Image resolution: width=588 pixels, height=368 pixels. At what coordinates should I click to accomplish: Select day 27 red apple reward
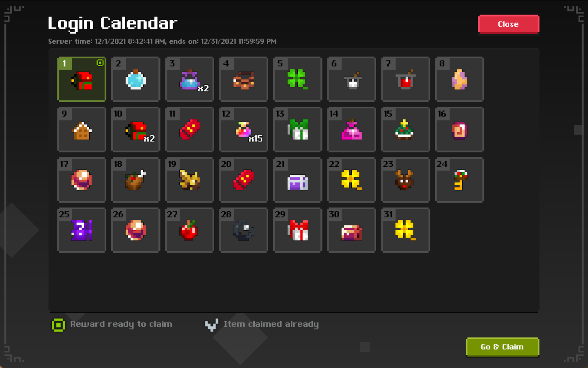(x=190, y=230)
